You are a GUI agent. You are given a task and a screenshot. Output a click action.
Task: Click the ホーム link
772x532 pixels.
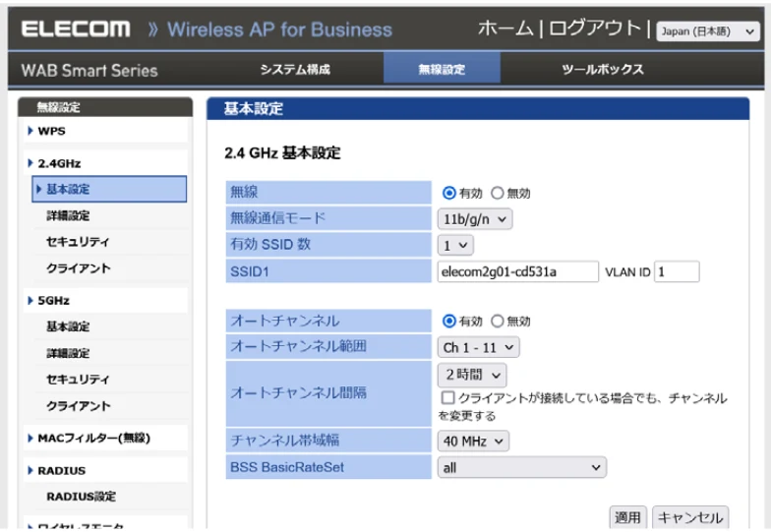pos(505,29)
